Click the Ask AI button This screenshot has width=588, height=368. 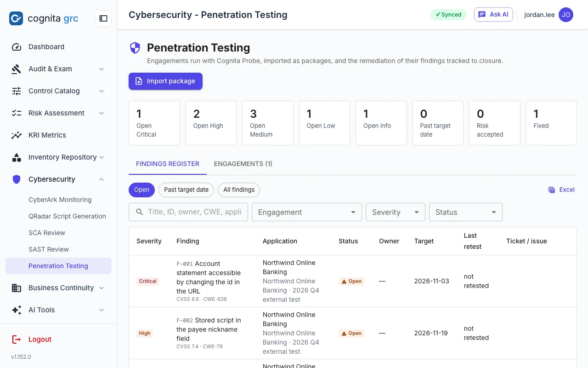click(493, 15)
